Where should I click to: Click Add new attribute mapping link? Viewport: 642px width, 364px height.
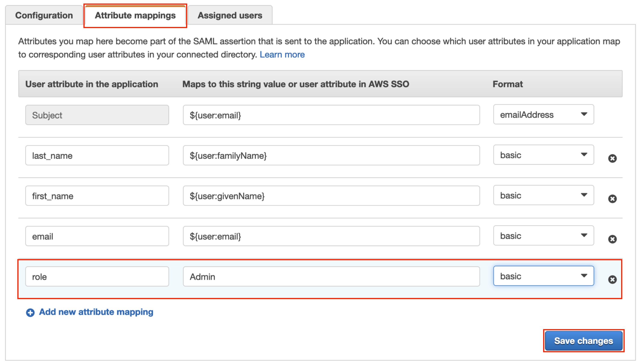click(96, 312)
